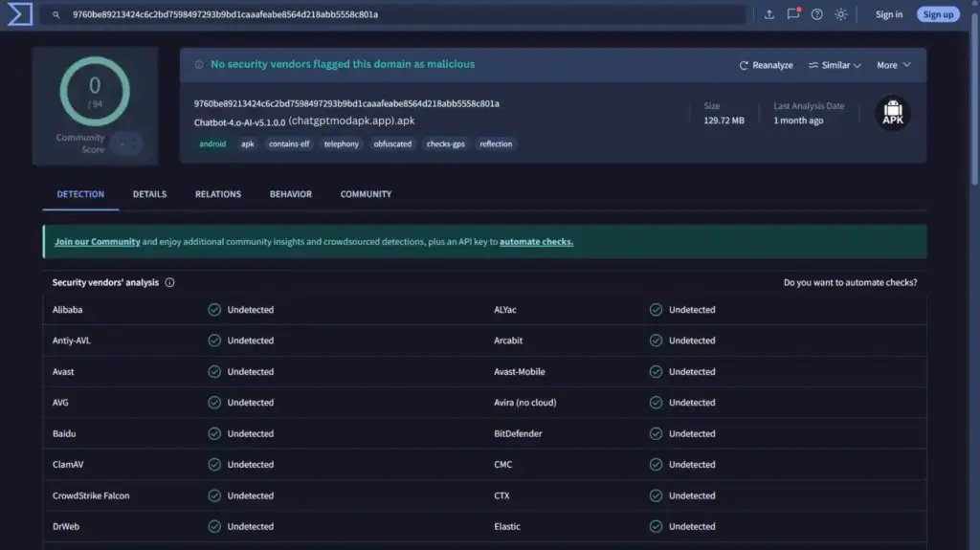Click the ClamAV undetected checkmark icon
Screen dimensions: 980x550
[214, 464]
